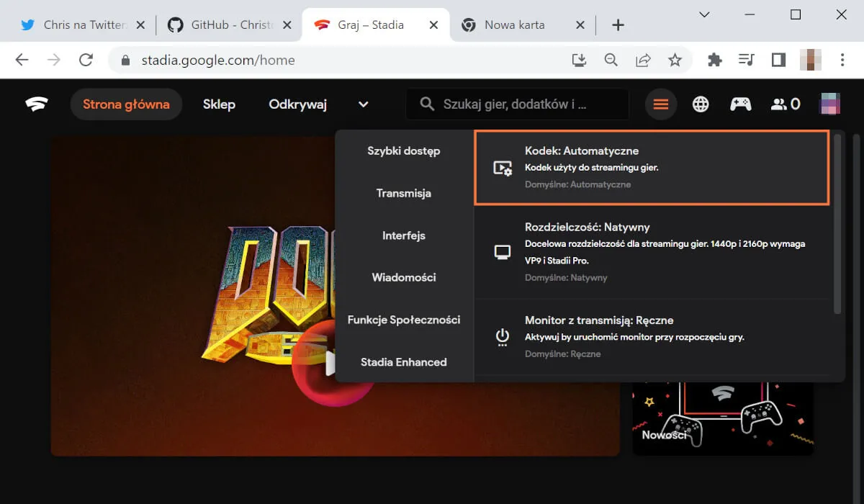Select Transmisja from the settings menu

tap(405, 193)
